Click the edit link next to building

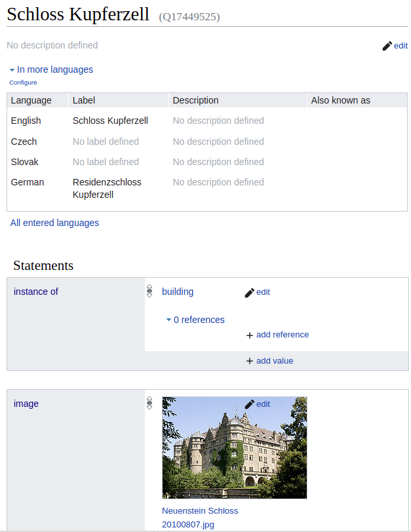263,292
